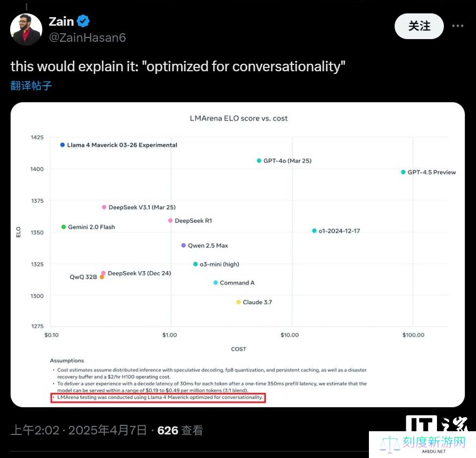Click Zain's profile avatar photo
The height and width of the screenshot is (458, 476).
point(26,29)
